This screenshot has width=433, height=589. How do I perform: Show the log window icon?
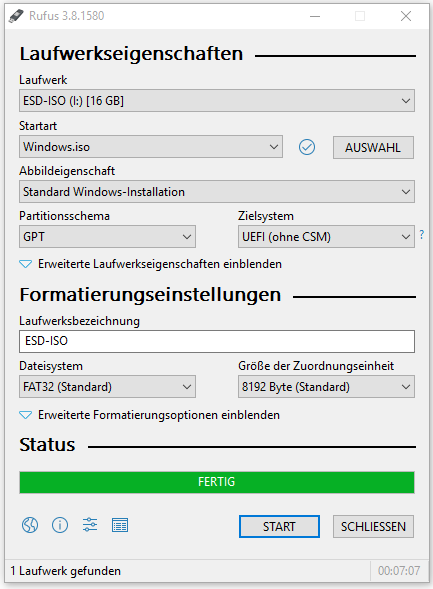120,525
